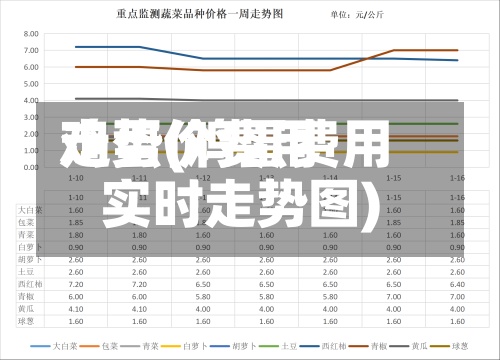
Task: Click the 青椒 row header in the table
Action: pos(26,297)
